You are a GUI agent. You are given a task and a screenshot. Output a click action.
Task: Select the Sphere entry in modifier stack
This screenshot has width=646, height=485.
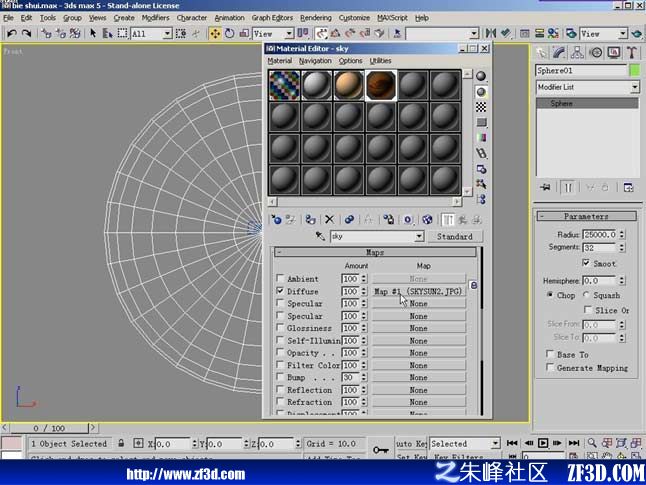pyautogui.click(x=587, y=103)
